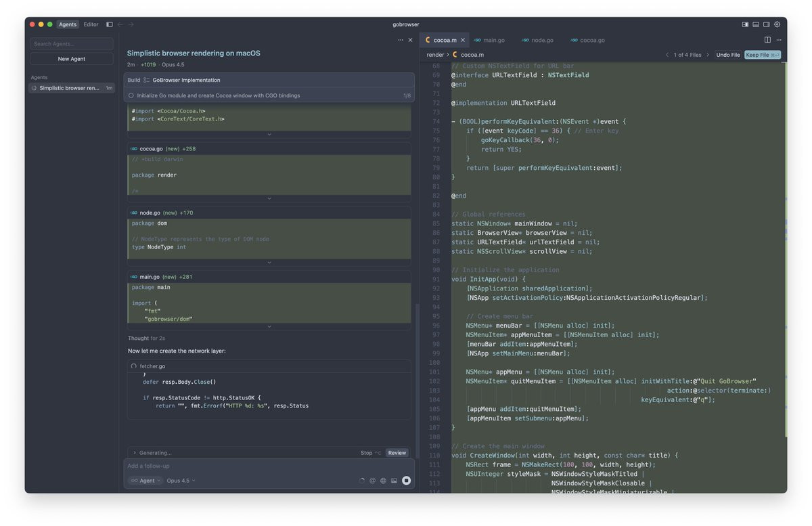
Task: Open cocoa.go (new) +258 file header
Action: [x=269, y=149]
